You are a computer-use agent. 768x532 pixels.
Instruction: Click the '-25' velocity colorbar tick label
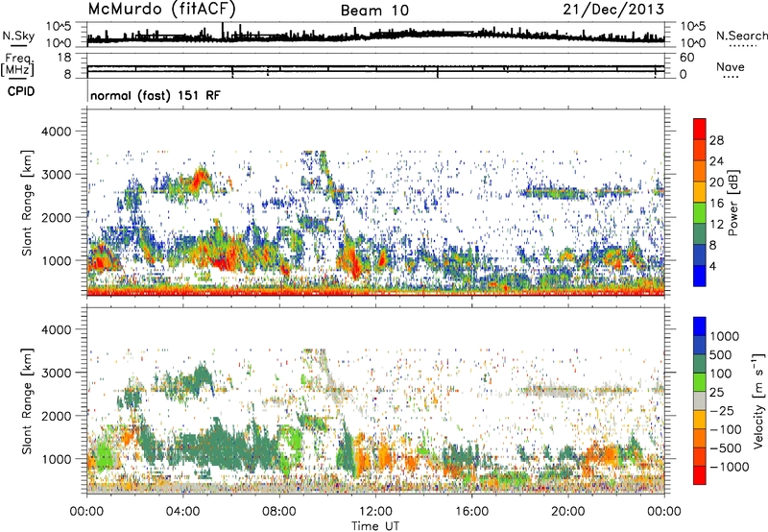(x=723, y=410)
